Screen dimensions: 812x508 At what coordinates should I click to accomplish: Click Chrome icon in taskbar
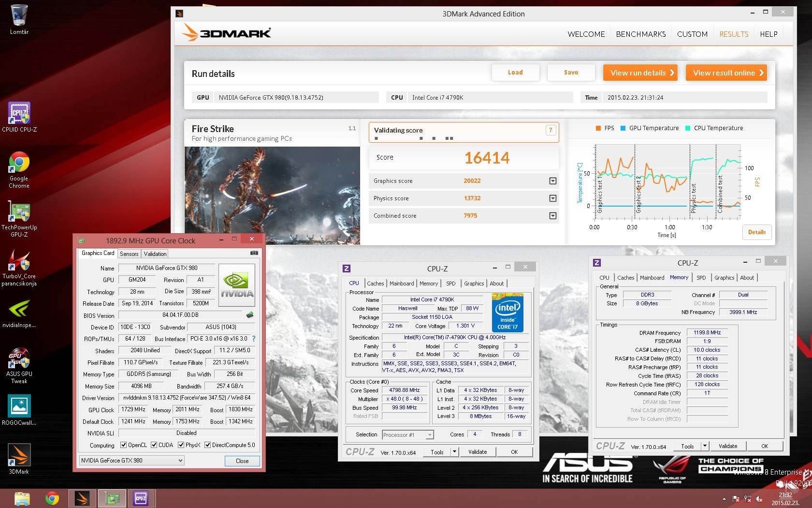click(52, 498)
